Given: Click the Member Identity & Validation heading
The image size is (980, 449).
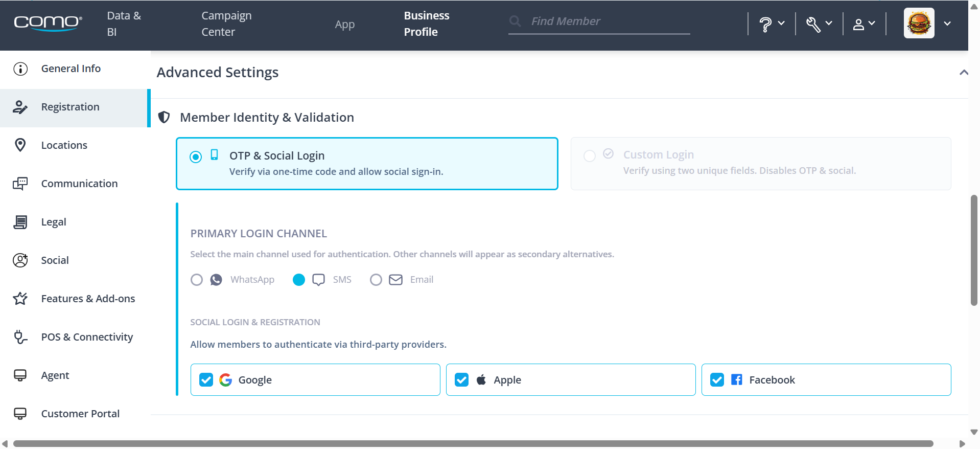Looking at the screenshot, I should (x=267, y=118).
